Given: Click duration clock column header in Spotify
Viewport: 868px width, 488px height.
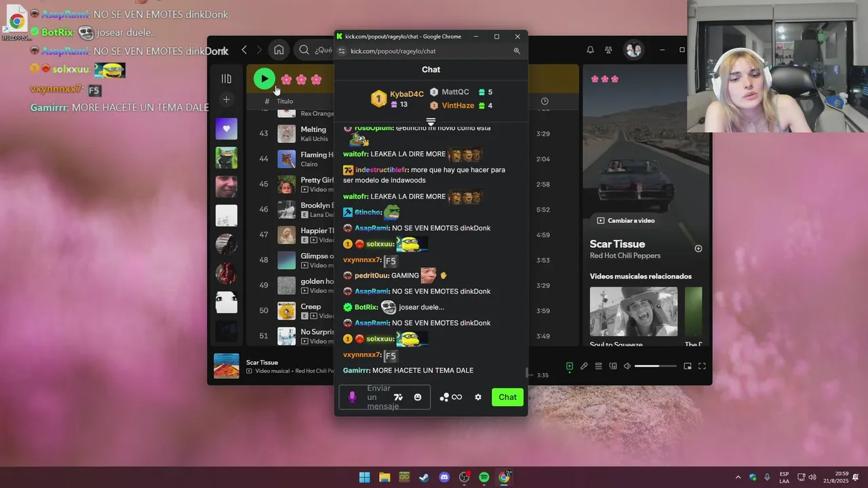Looking at the screenshot, I should point(545,102).
